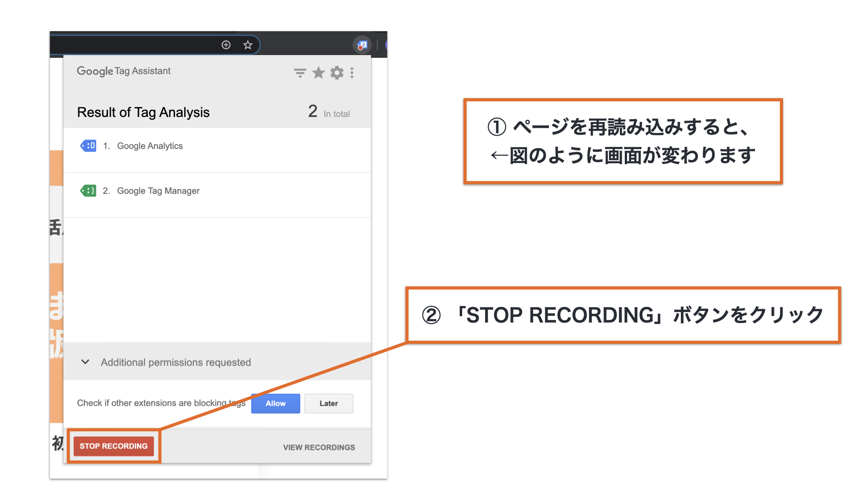Click the favorites star in Tag Assistant header
The image size is (868, 488).
click(319, 73)
